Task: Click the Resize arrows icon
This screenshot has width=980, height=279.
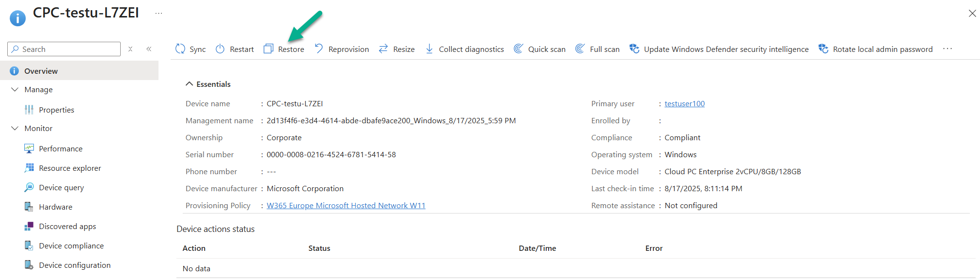Action: 383,49
